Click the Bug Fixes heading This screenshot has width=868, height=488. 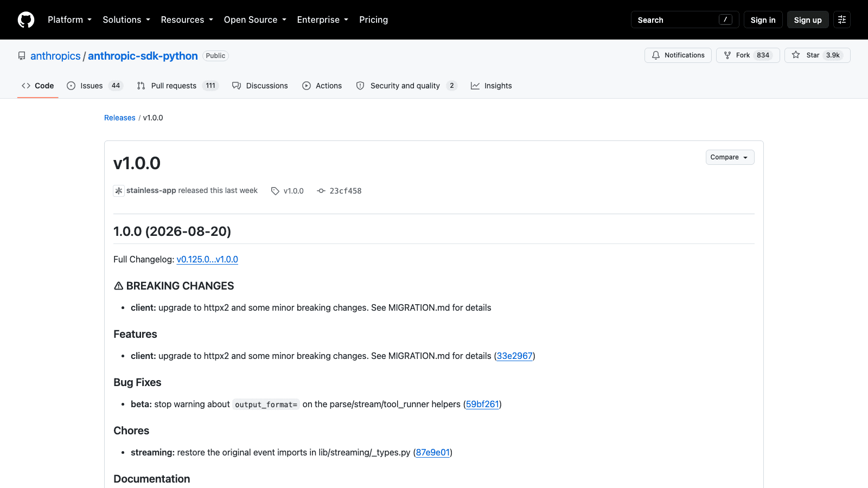coord(137,382)
